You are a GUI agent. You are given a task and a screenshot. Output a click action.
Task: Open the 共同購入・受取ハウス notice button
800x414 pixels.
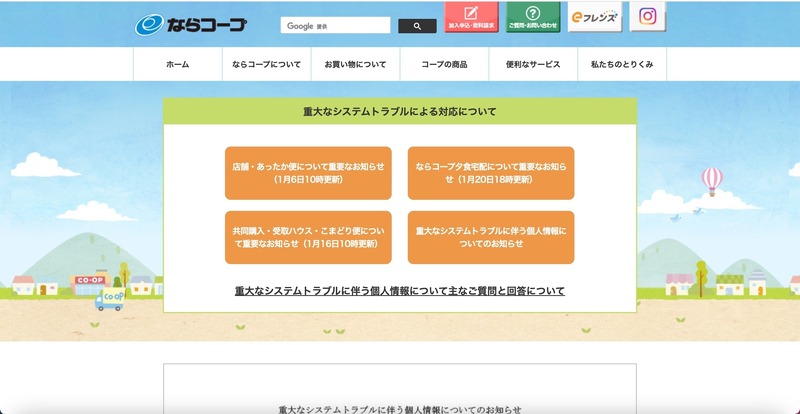tap(308, 237)
